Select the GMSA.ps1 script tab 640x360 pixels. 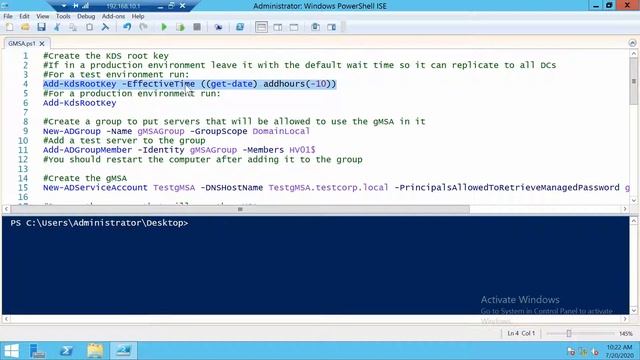point(22,43)
